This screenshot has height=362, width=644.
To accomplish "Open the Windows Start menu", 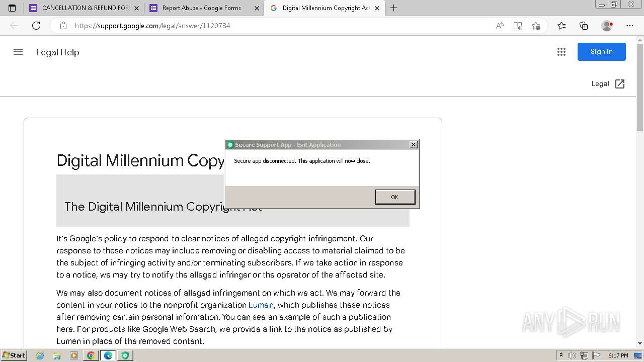I will (14, 355).
